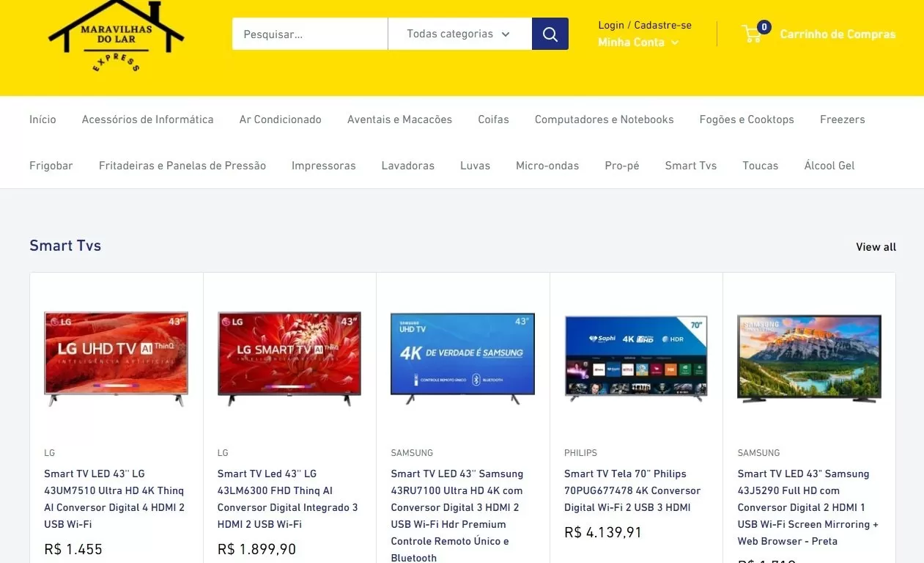
Task: Open Philips 70PUG677478 4K title
Action: pyautogui.click(x=633, y=490)
